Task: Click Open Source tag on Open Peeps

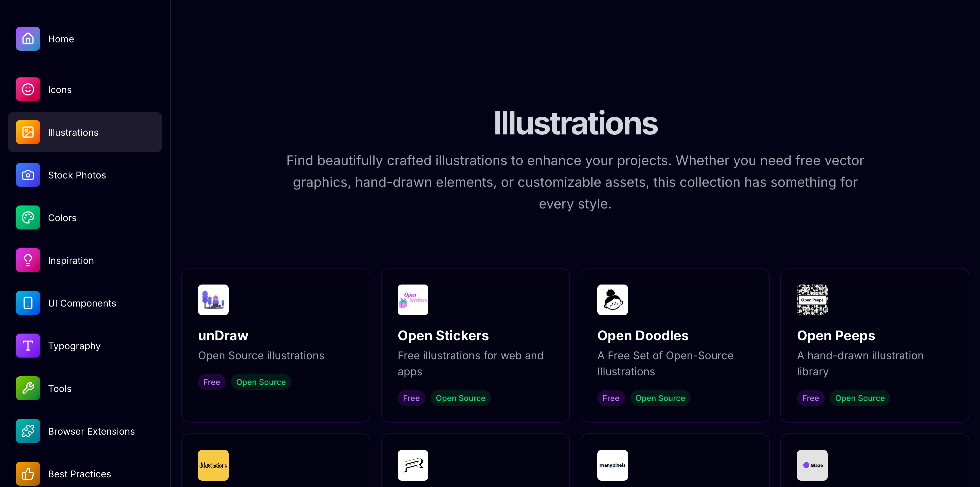Action: 860,398
